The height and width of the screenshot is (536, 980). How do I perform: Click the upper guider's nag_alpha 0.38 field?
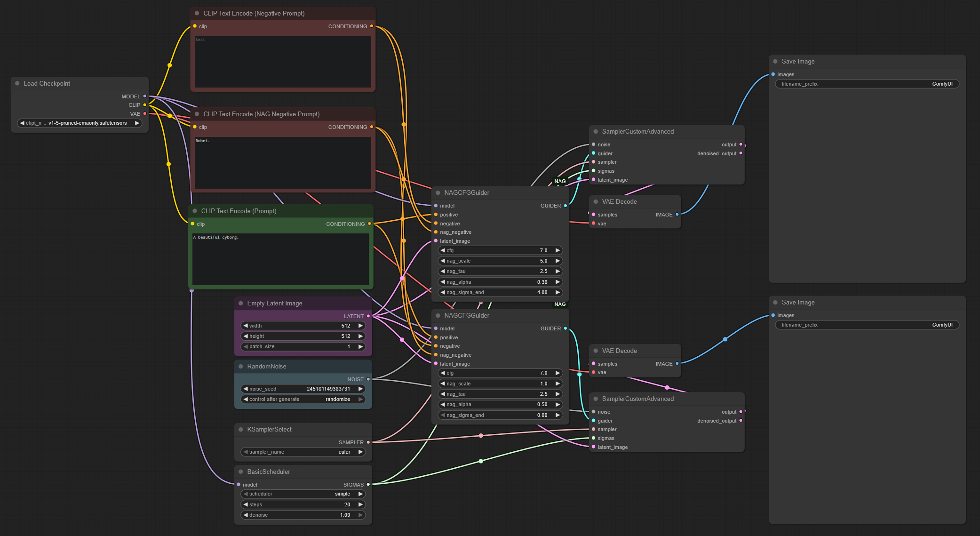[x=500, y=282]
